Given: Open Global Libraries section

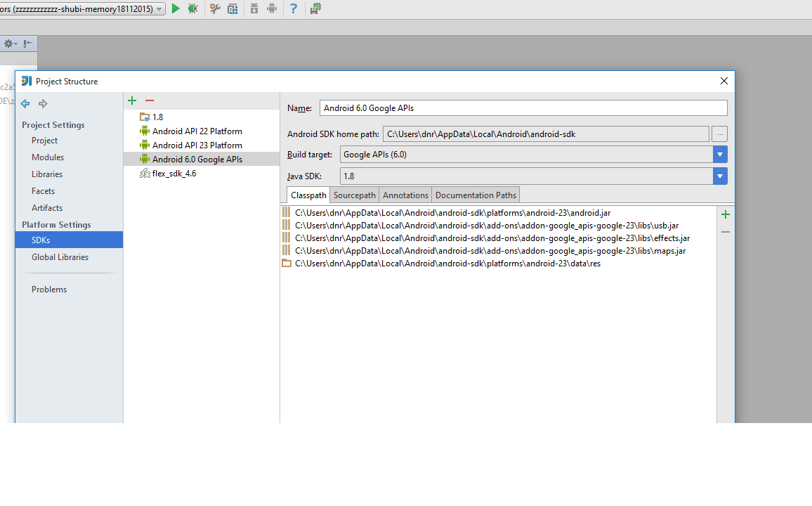Looking at the screenshot, I should pos(60,257).
